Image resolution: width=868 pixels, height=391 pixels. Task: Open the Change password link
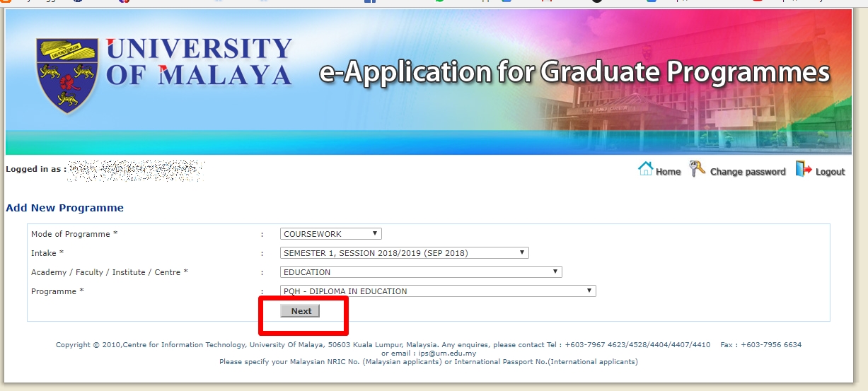748,172
